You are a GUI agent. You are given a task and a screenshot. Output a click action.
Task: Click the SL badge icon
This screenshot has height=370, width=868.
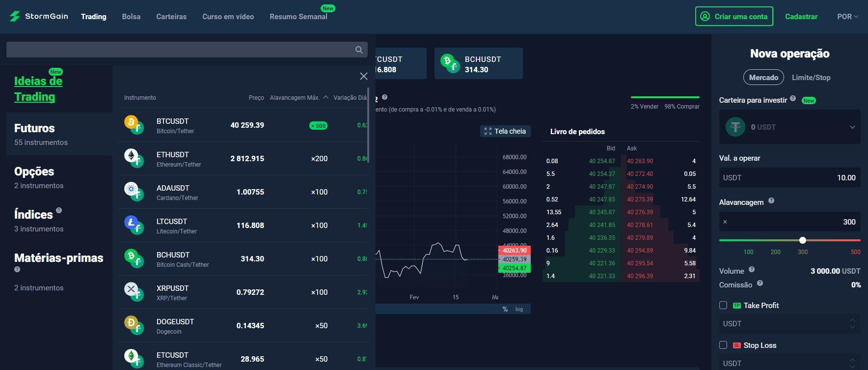point(737,345)
